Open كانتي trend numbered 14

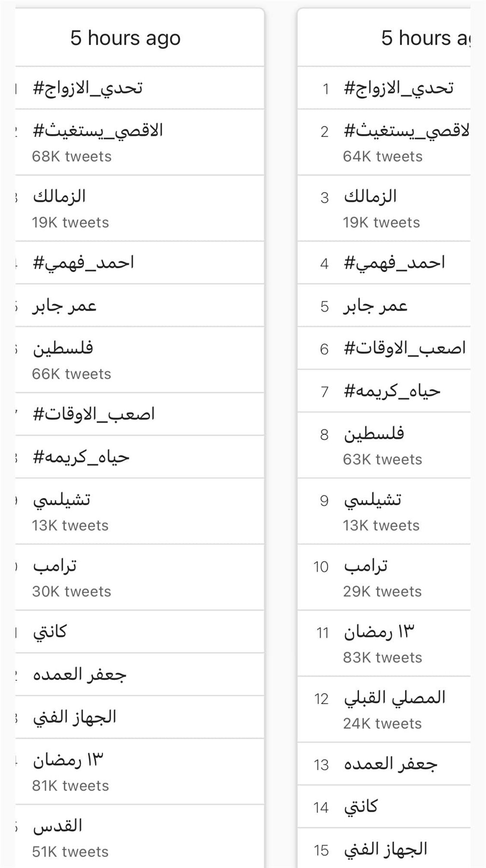[x=361, y=807]
